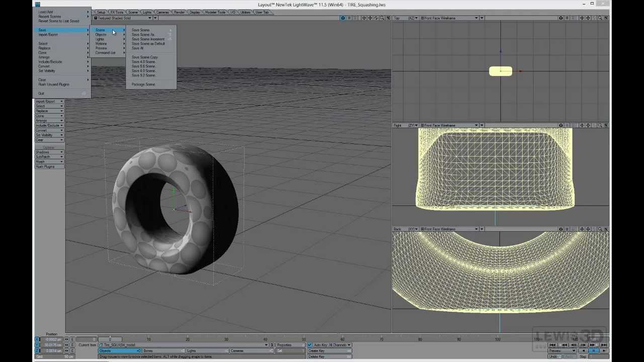Click the timeline frame slider handle
Screen dimensions: 644x362
pyautogui.click(x=110, y=339)
